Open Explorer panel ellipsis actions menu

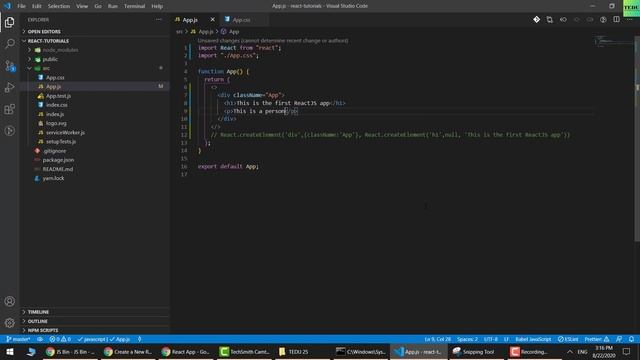click(x=158, y=19)
